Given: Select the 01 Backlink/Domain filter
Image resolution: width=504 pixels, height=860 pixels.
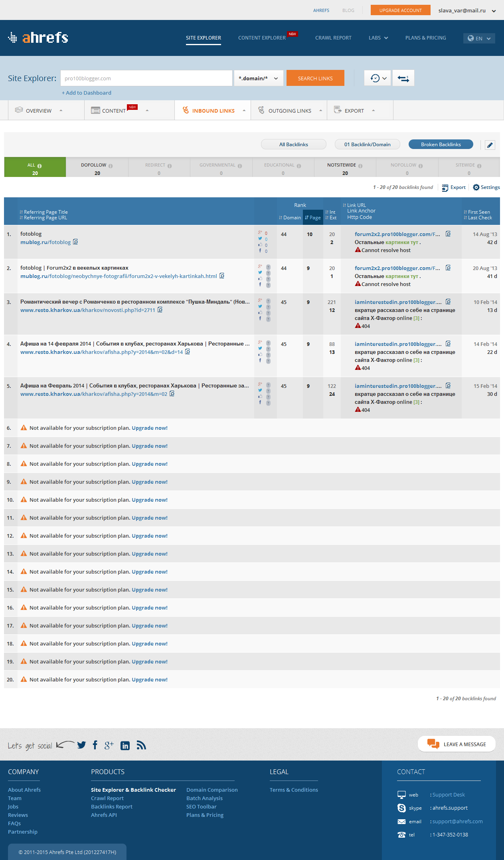Looking at the screenshot, I should 367,145.
